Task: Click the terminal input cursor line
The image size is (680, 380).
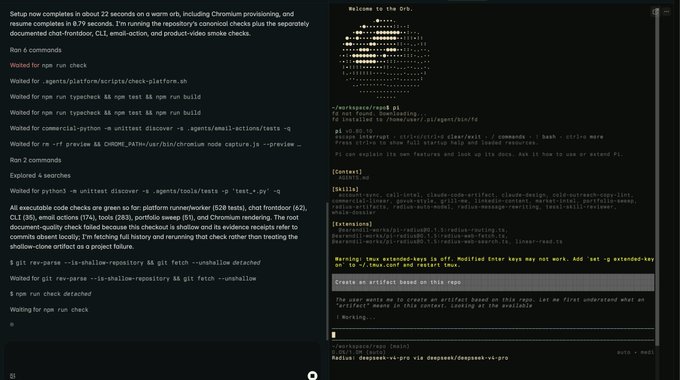Action: click(x=493, y=334)
